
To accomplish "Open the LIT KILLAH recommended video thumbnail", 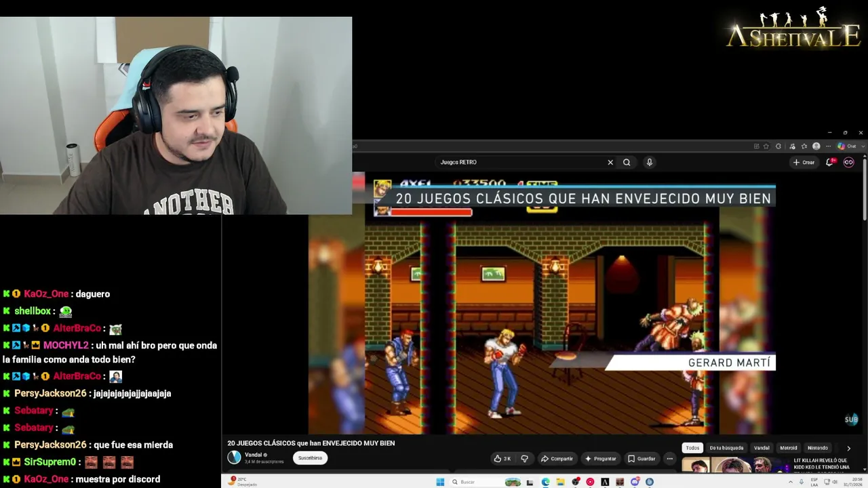I will 735,466.
